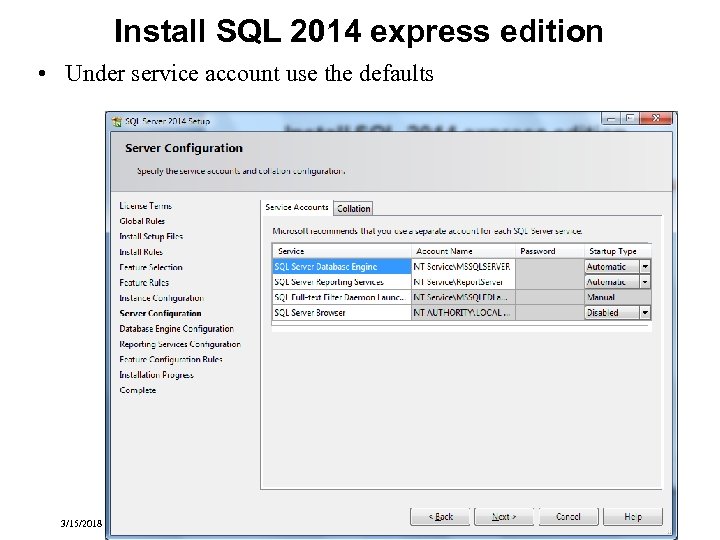Click the NT Service\MSSQLFDLa... account cell
Viewport: 720px width, 540px height.
click(463, 298)
